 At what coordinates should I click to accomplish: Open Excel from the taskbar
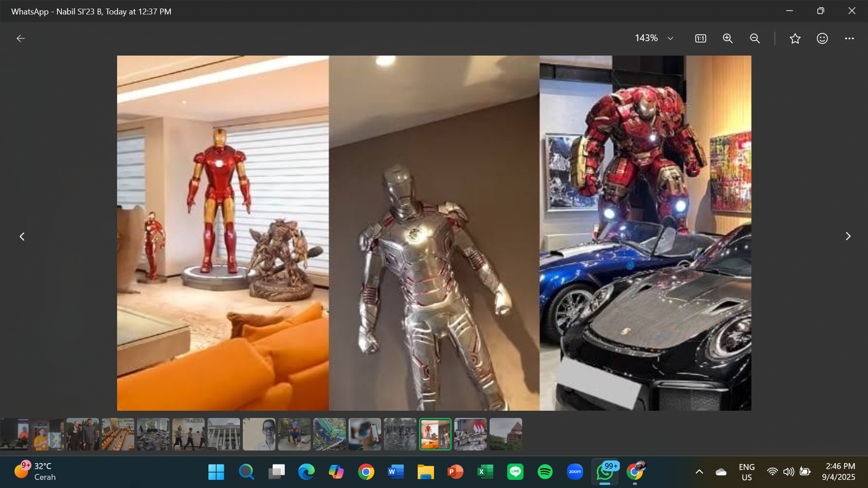(x=485, y=472)
